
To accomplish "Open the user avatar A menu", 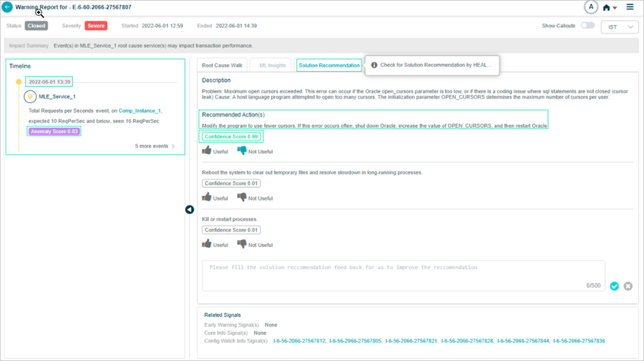I will (590, 7).
